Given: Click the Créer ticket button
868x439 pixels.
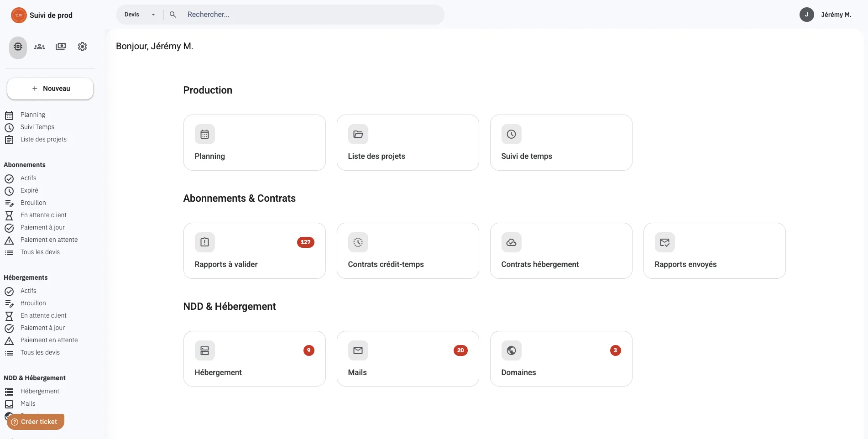Looking at the screenshot, I should (x=36, y=422).
